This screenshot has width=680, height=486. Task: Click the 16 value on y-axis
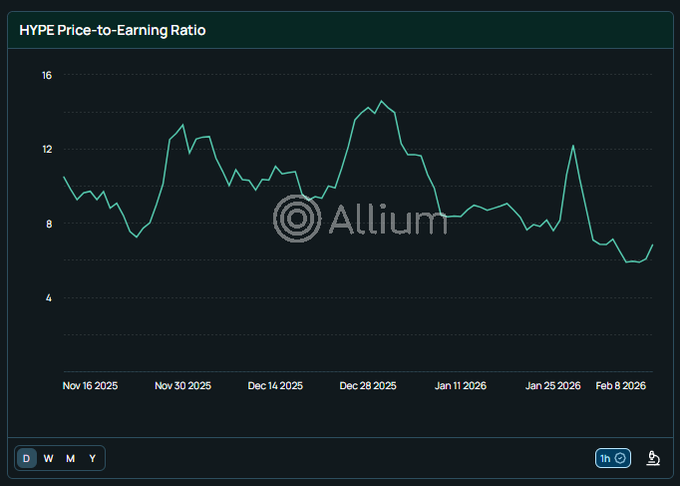pyautogui.click(x=47, y=75)
